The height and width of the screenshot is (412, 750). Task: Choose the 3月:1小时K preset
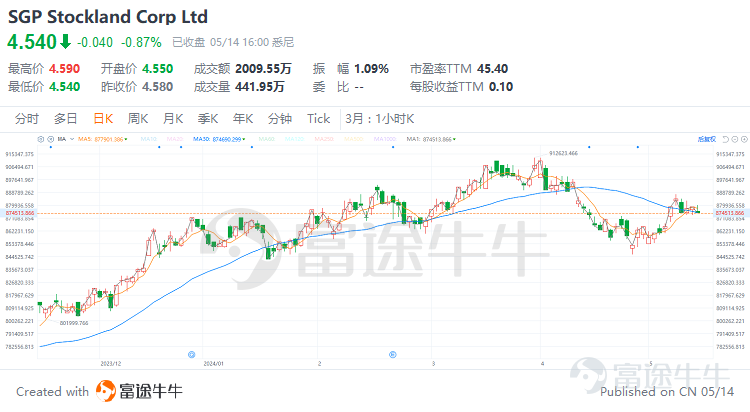pos(380,119)
